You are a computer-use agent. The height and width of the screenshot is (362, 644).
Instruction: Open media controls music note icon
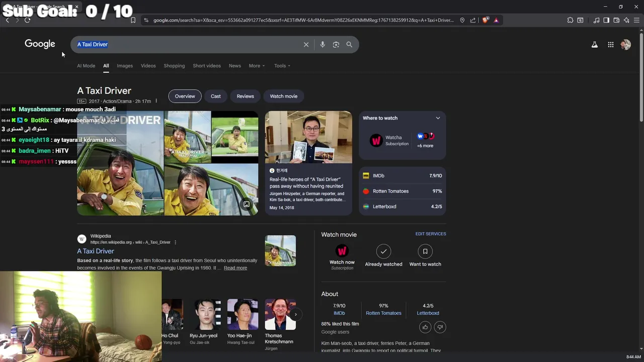pyautogui.click(x=596, y=20)
